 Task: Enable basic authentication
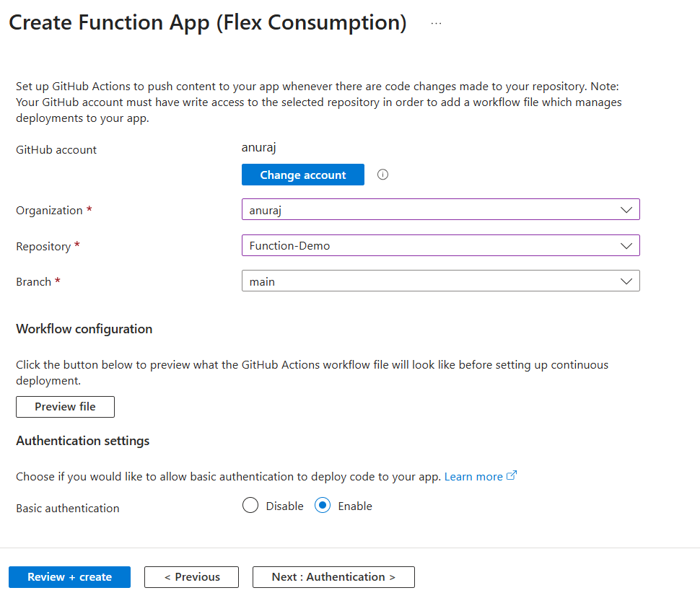[323, 505]
